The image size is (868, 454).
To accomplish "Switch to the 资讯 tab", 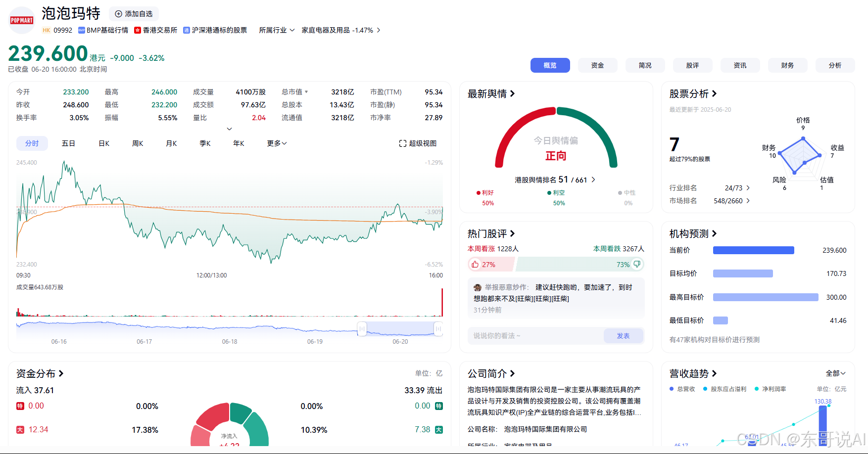I will click(740, 65).
